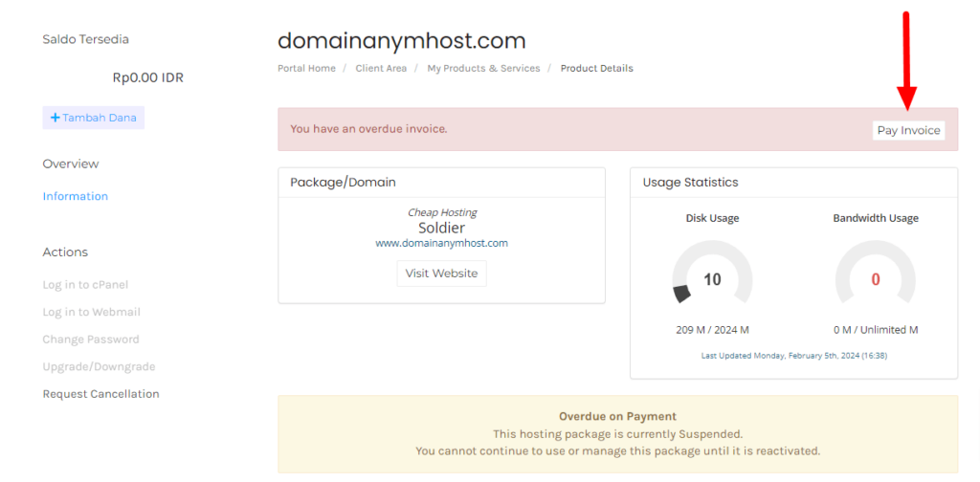Click the Disk Usage gauge
The height and width of the screenshot is (482, 980).
click(712, 273)
